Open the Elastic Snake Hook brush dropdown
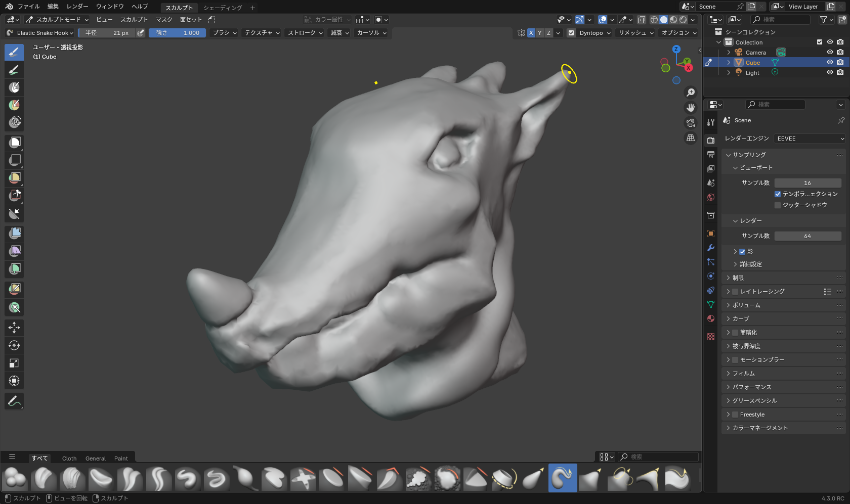850x504 pixels. [x=40, y=33]
